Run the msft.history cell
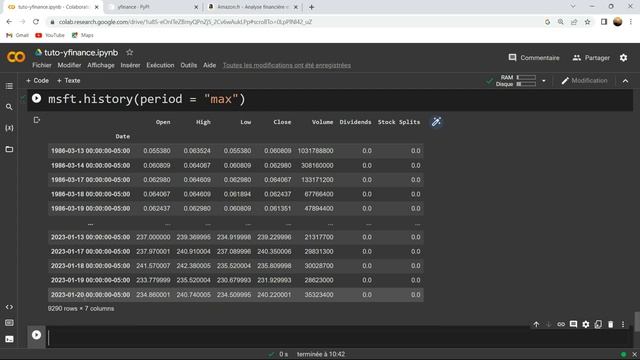Screen dimensions: 640x360 pos(36,98)
